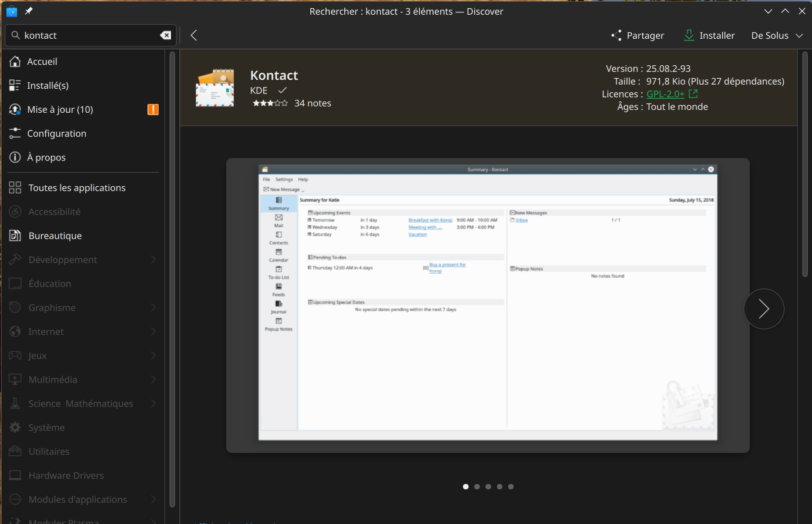Click the back arrow in toolbar
Image resolution: width=812 pixels, height=524 pixels.
[194, 35]
